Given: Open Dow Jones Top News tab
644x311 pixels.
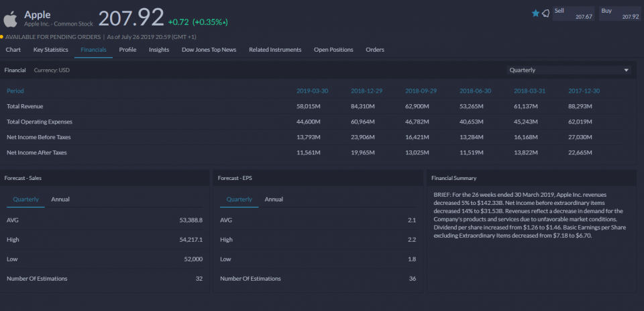Looking at the screenshot, I should click(x=209, y=50).
